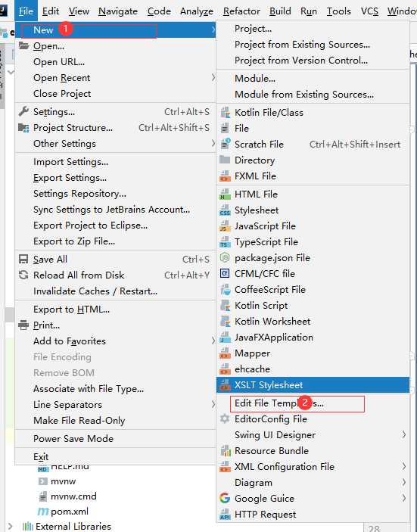Choose Invalidate Caches / Restart...
Screen dimensions: 417x532
tap(115, 291)
